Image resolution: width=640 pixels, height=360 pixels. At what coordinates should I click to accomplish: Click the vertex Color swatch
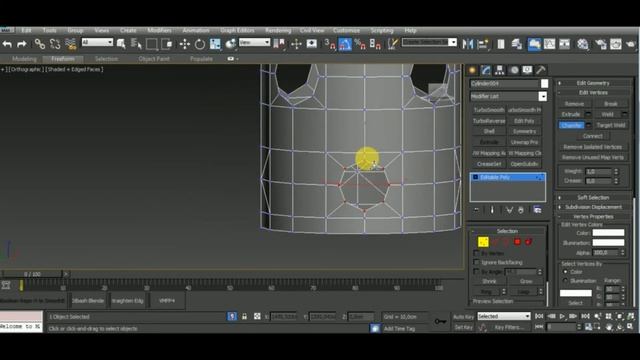pyautogui.click(x=608, y=233)
